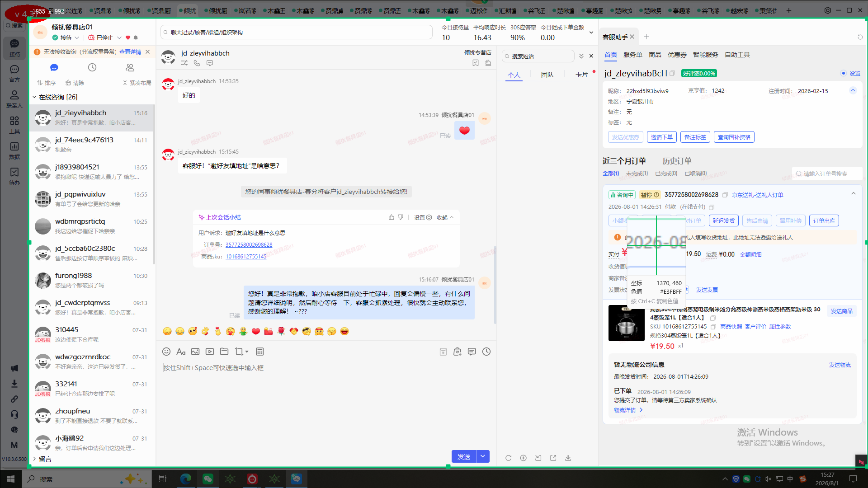The width and height of the screenshot is (868, 488).
Task: Open the send file folder icon
Action: [224, 352]
